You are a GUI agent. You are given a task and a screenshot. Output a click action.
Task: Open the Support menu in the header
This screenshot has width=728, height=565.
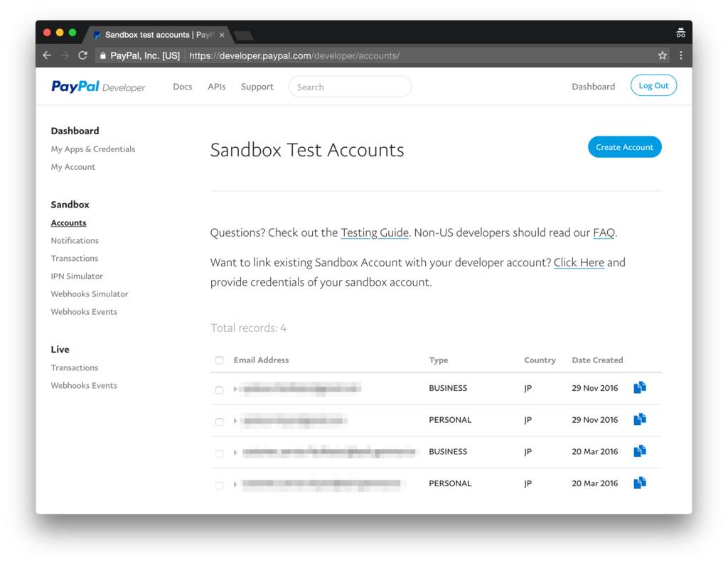point(257,87)
